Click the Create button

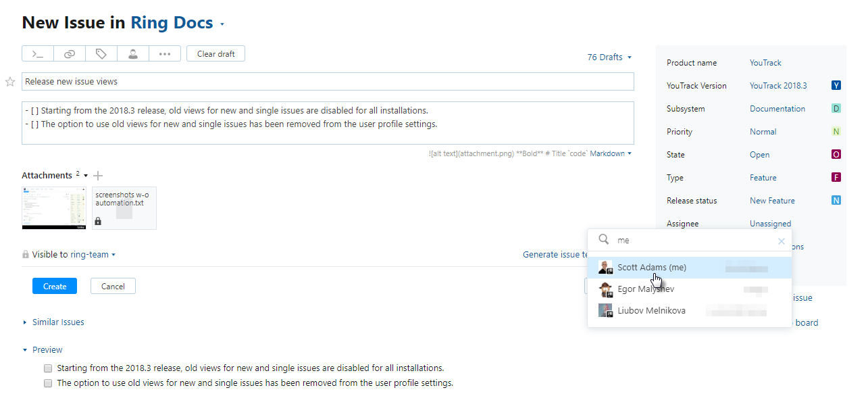click(x=55, y=287)
